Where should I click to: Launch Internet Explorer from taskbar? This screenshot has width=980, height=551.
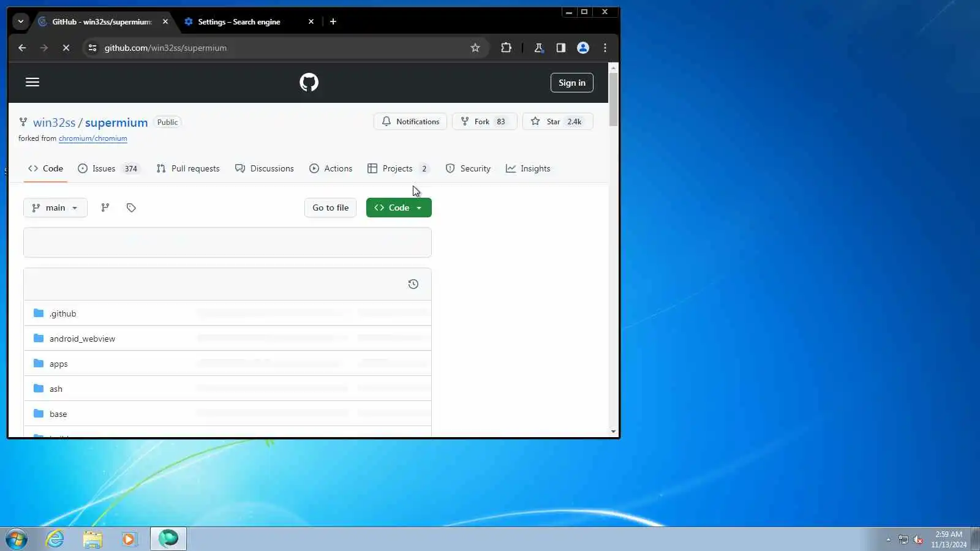[55, 539]
